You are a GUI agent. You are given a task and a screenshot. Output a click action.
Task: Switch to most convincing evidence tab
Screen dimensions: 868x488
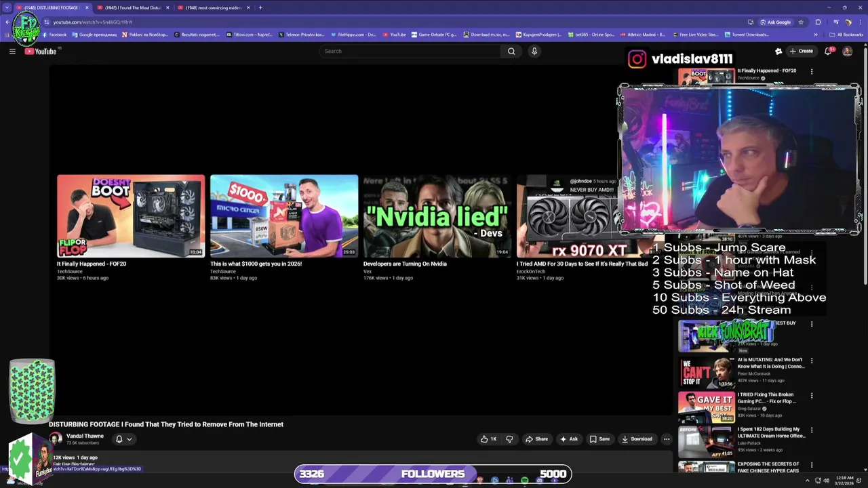click(214, 7)
